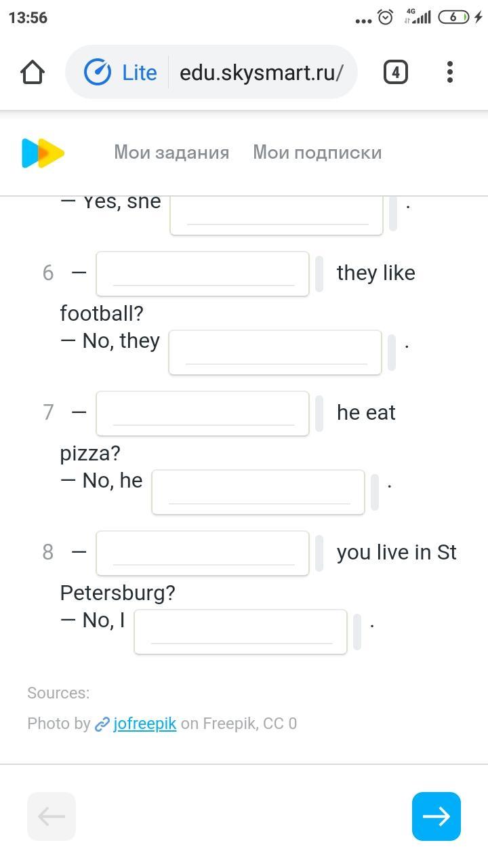Tap the Lite mode speedometer icon
The image size is (488, 868).
coord(98,72)
